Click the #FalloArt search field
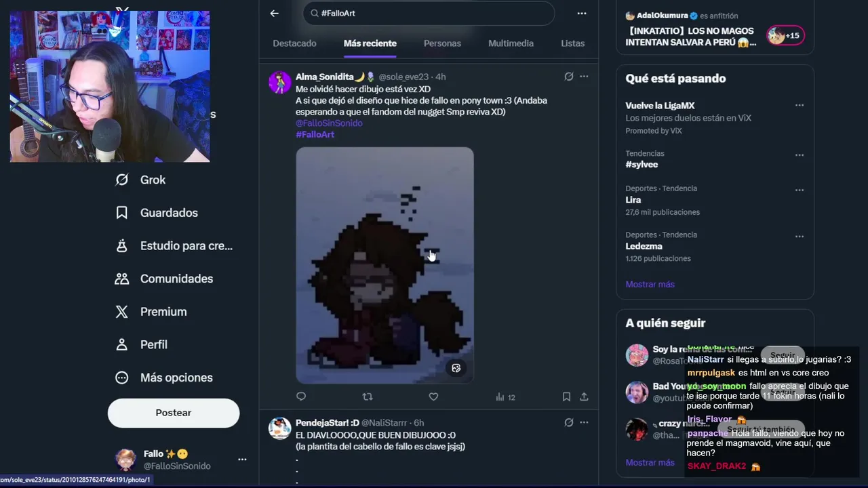Viewport: 868px width, 488px height. click(429, 13)
